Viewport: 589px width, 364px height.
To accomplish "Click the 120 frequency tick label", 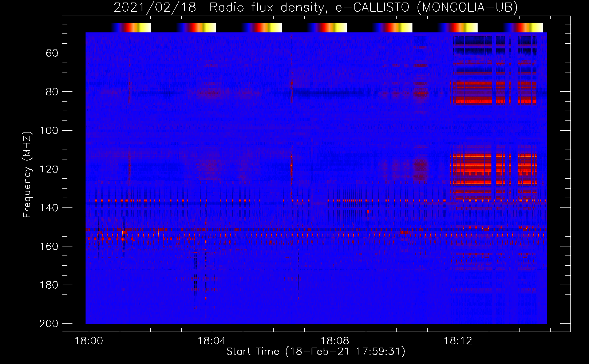I will coord(49,169).
